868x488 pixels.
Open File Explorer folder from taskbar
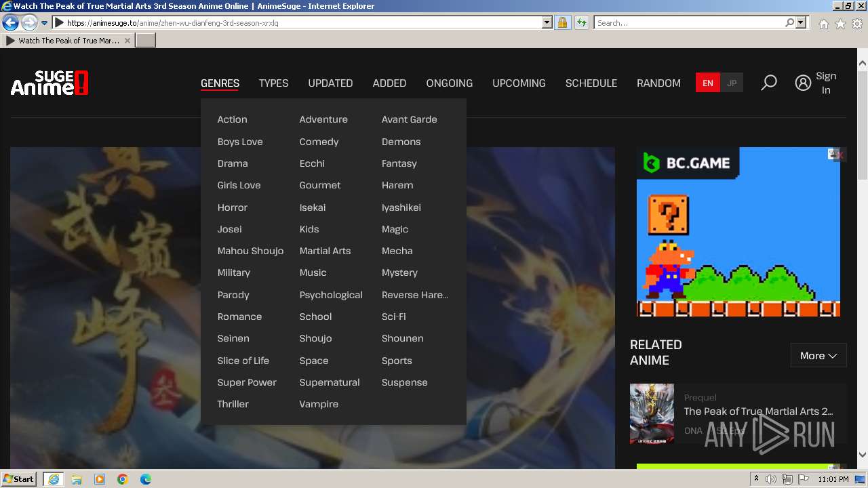[x=77, y=479]
